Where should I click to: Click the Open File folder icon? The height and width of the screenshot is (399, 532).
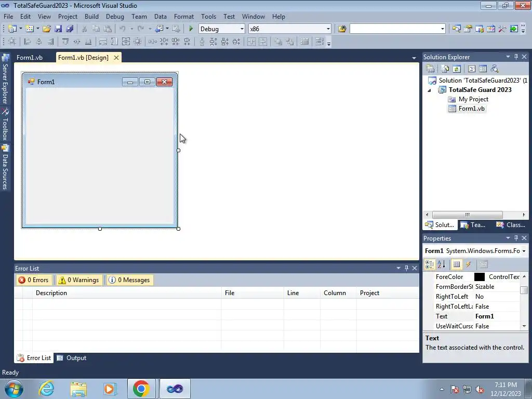tap(47, 29)
